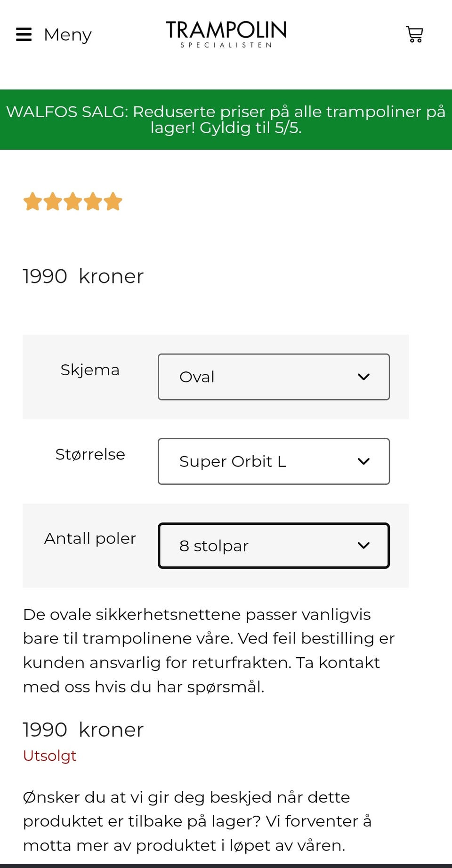This screenshot has width=452, height=868.
Task: Click the Meny text label
Action: [68, 35]
